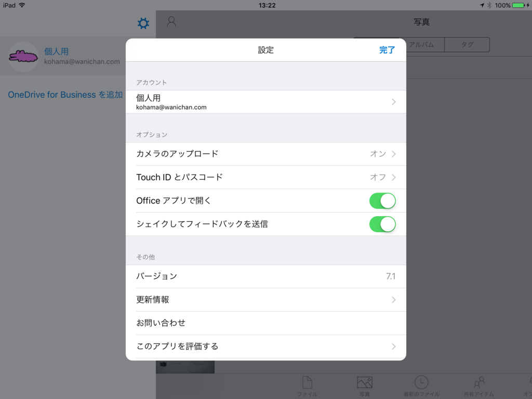
Task: Tap 完了 to close settings
Action: tap(387, 50)
